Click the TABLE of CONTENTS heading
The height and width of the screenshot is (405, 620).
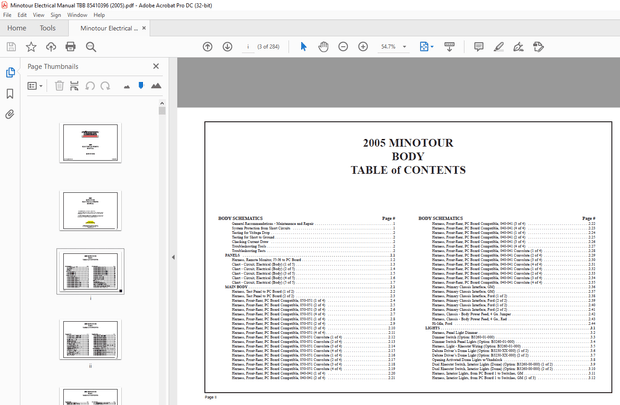408,170
